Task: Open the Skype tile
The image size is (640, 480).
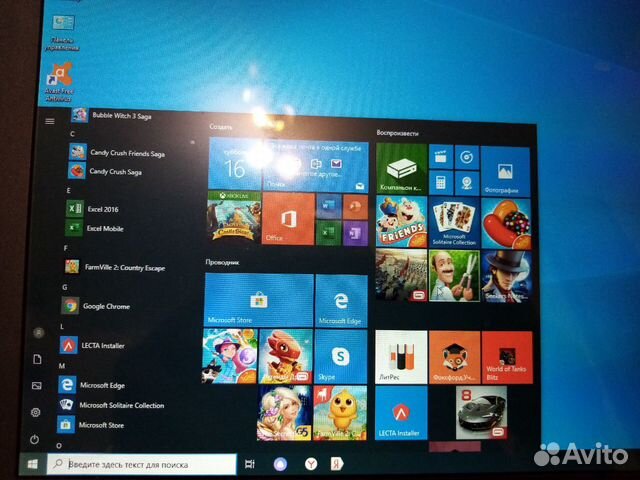Action: coord(341,357)
